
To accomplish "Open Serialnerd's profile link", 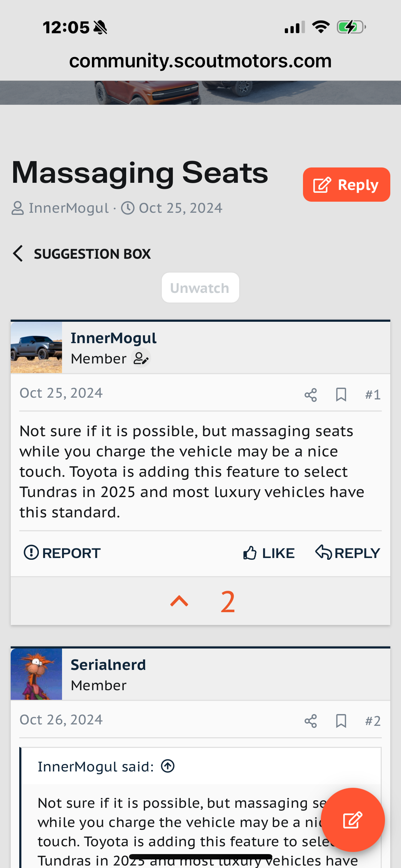I will [x=108, y=665].
